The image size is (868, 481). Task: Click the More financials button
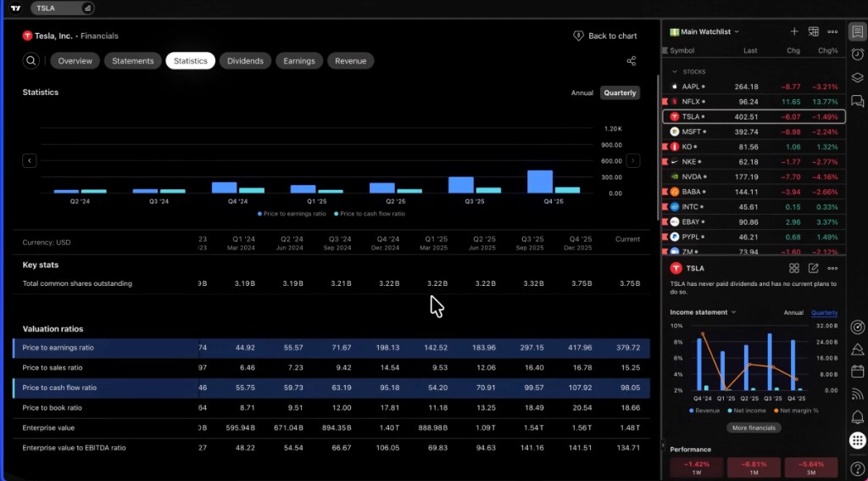754,428
